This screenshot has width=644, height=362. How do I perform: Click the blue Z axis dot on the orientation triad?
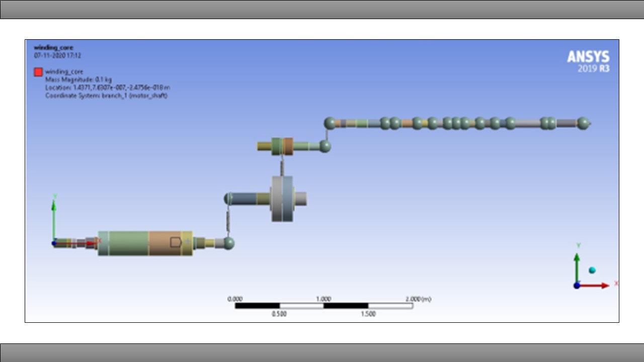(x=577, y=286)
